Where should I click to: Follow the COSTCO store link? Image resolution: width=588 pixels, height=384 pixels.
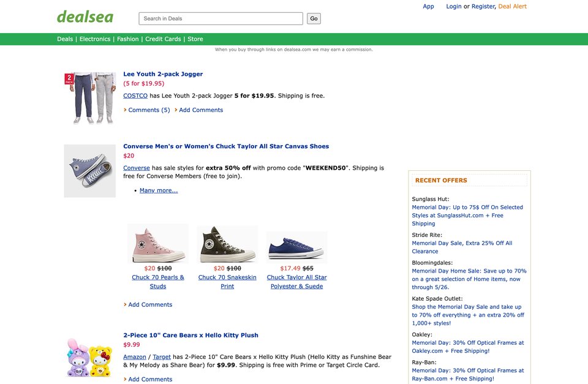pyautogui.click(x=135, y=96)
